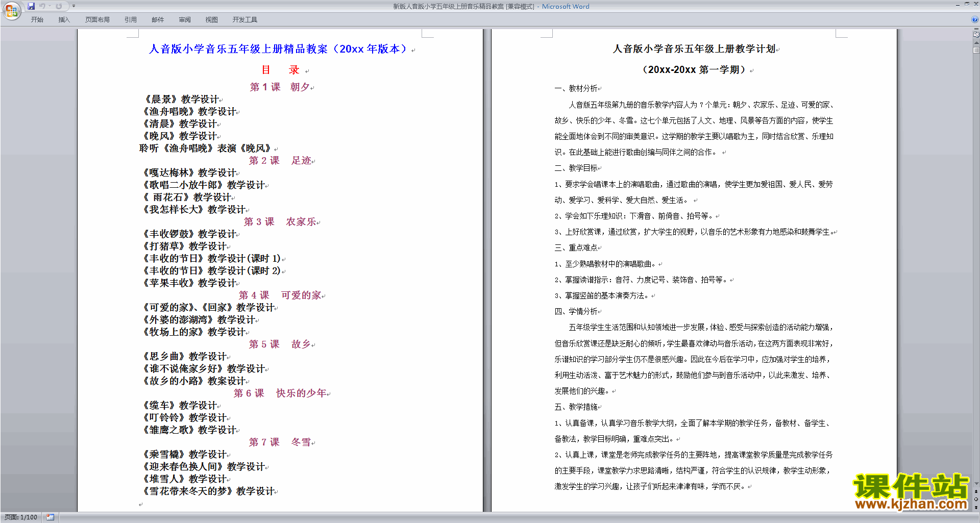The image size is (980, 523).
Task: Click entry 《丰收锣鼓》教学设计
Action: tap(189, 234)
